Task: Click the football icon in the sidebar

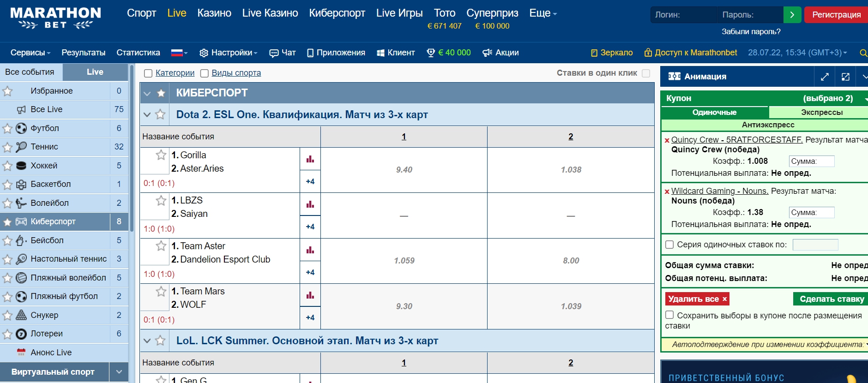Action: click(x=21, y=128)
